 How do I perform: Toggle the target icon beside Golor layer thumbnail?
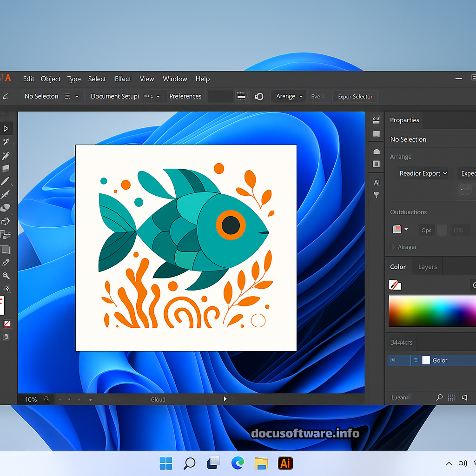point(416,360)
